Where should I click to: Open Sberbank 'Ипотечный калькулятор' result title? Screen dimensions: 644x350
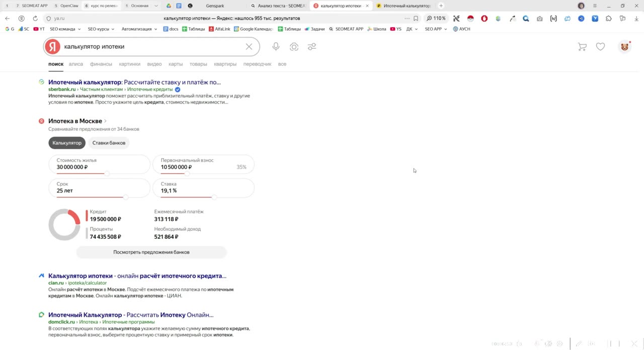(134, 82)
